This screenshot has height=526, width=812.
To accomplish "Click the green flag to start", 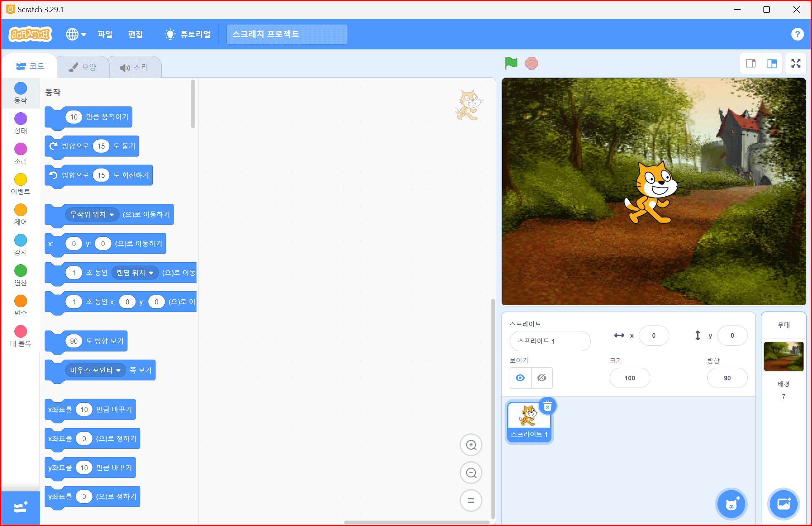I will (x=511, y=63).
